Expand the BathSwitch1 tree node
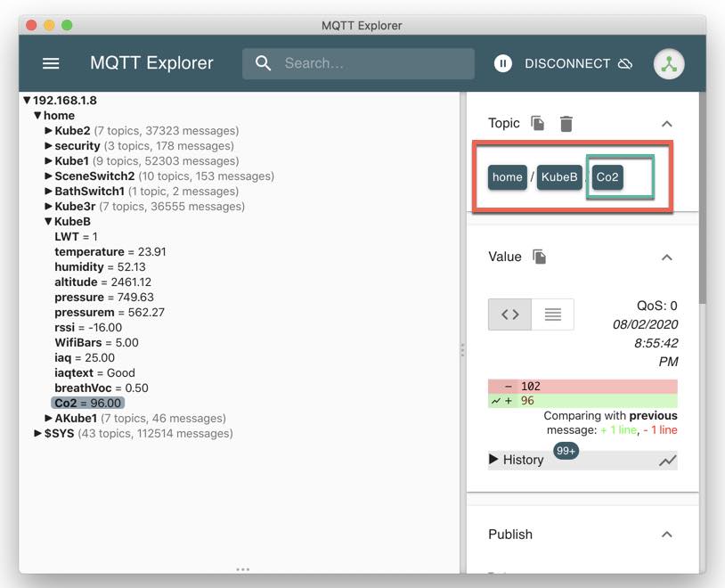The width and height of the screenshot is (725, 588). 49,191
